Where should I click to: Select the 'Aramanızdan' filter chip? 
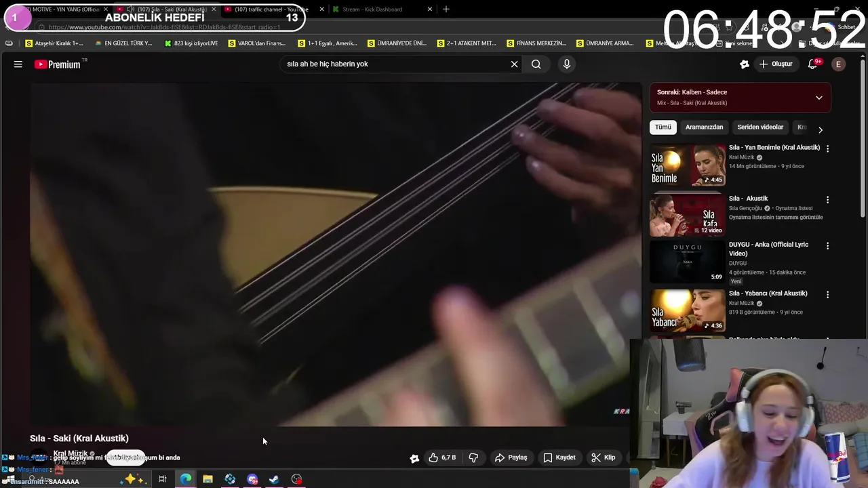704,127
